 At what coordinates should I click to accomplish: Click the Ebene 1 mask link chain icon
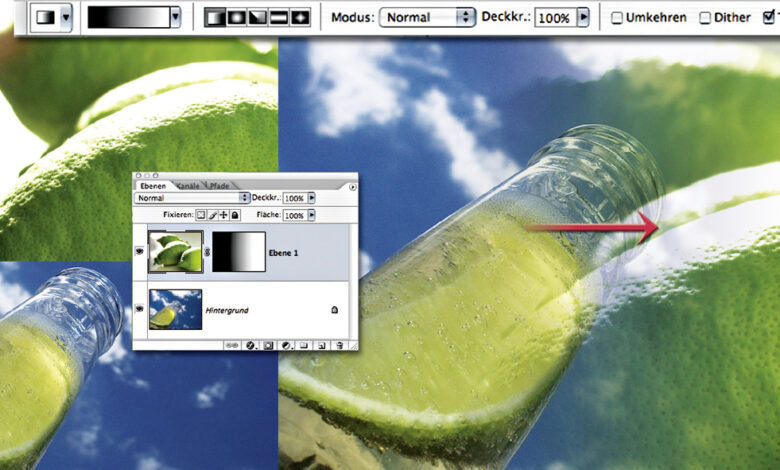click(207, 252)
